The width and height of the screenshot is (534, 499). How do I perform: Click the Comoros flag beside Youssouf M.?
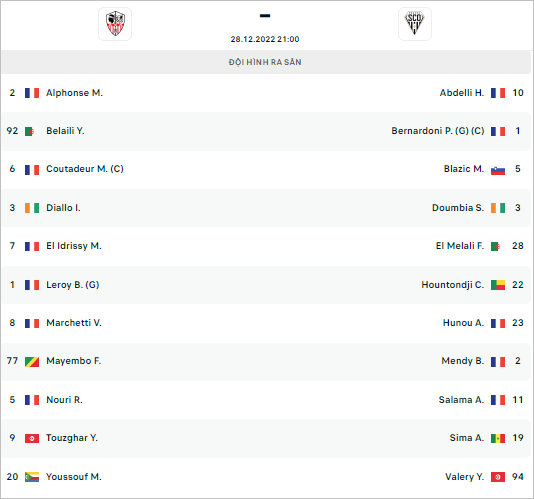32,477
